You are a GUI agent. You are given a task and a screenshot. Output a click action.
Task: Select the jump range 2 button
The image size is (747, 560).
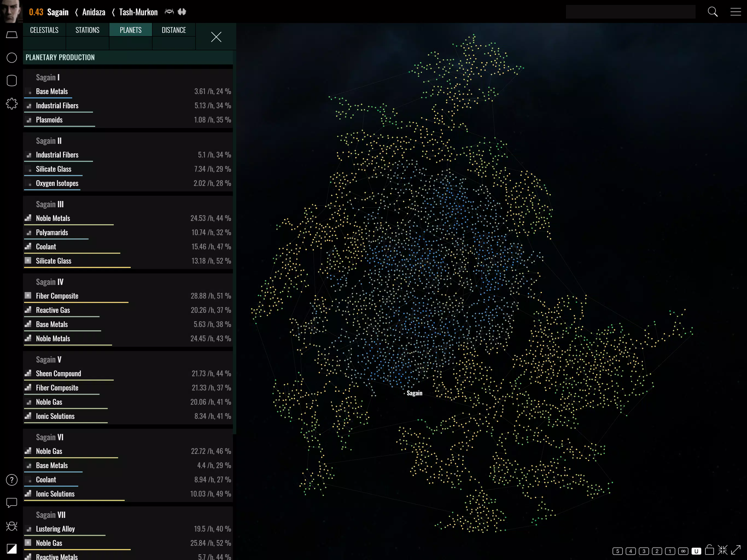tap(657, 551)
